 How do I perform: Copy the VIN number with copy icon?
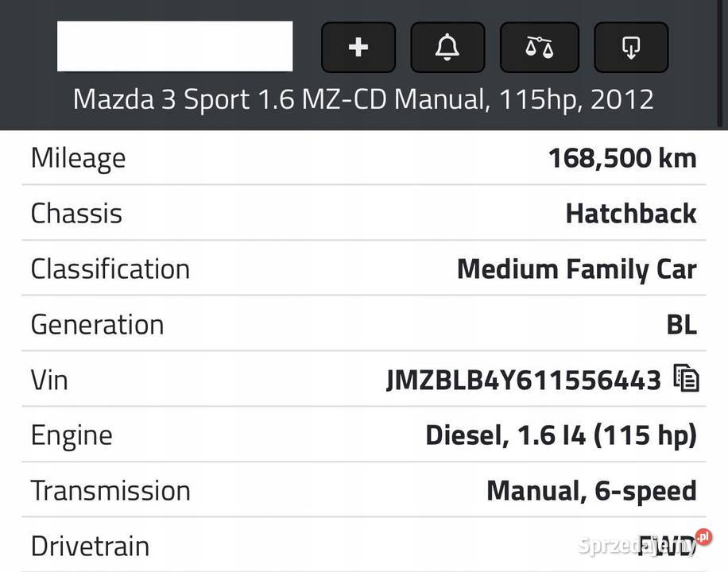(686, 378)
